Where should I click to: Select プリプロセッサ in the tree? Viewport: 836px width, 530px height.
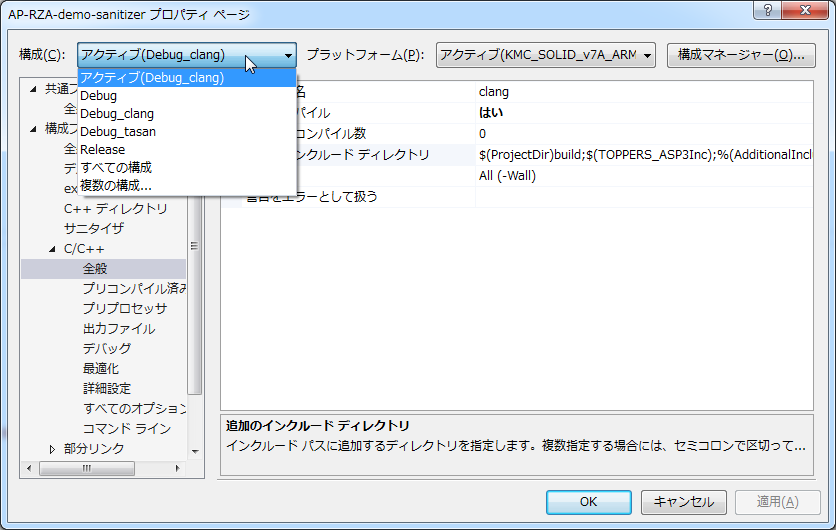124,308
